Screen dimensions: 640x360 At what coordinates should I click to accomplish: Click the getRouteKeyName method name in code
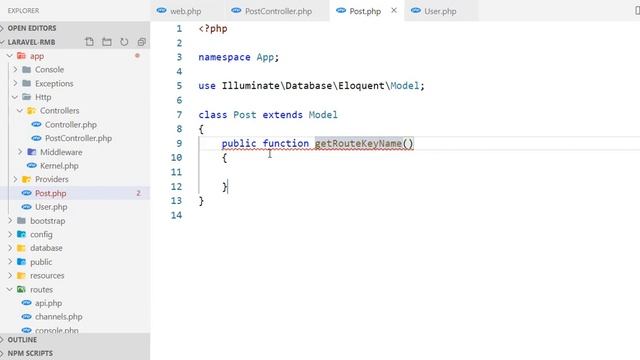358,143
